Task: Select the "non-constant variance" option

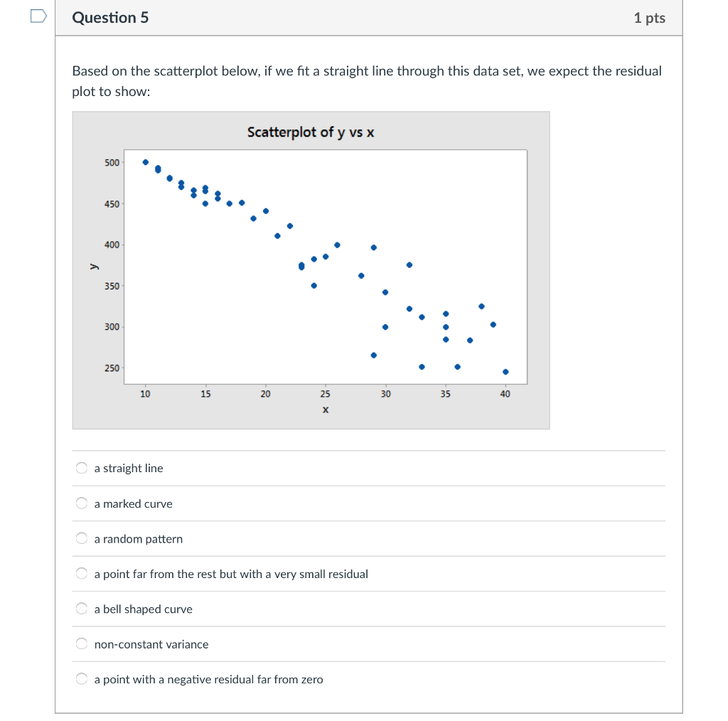Action: pyautogui.click(x=81, y=643)
